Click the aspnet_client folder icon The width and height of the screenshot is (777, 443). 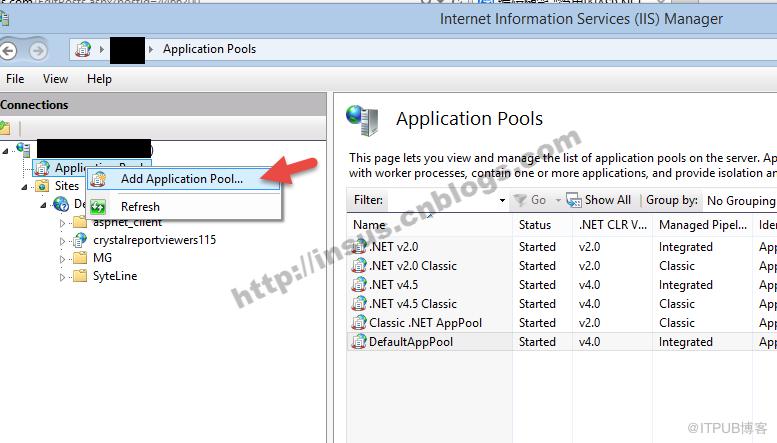click(80, 222)
